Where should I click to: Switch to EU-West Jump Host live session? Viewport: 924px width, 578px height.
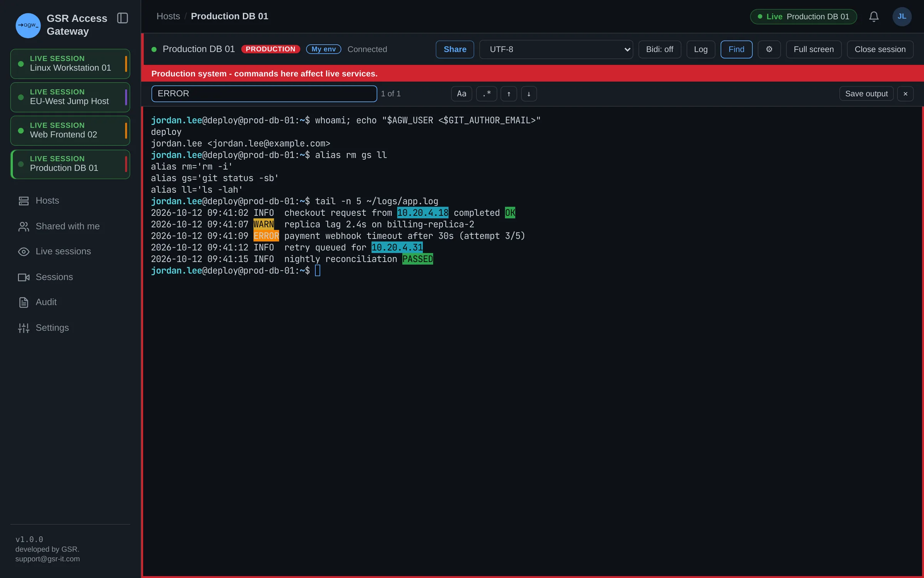tap(70, 97)
